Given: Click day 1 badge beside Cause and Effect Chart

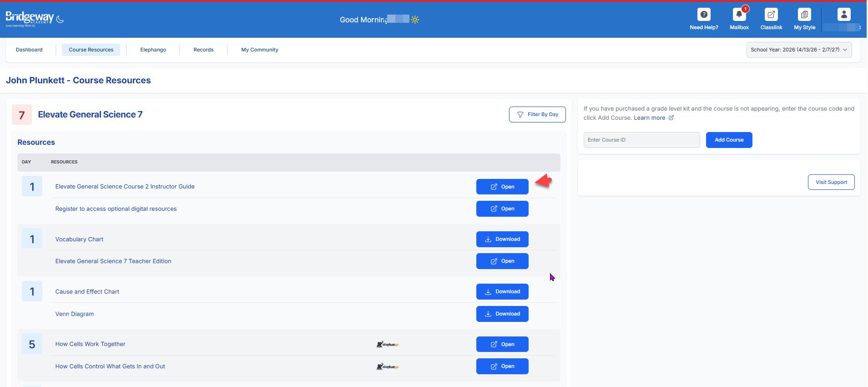Looking at the screenshot, I should coord(32,291).
